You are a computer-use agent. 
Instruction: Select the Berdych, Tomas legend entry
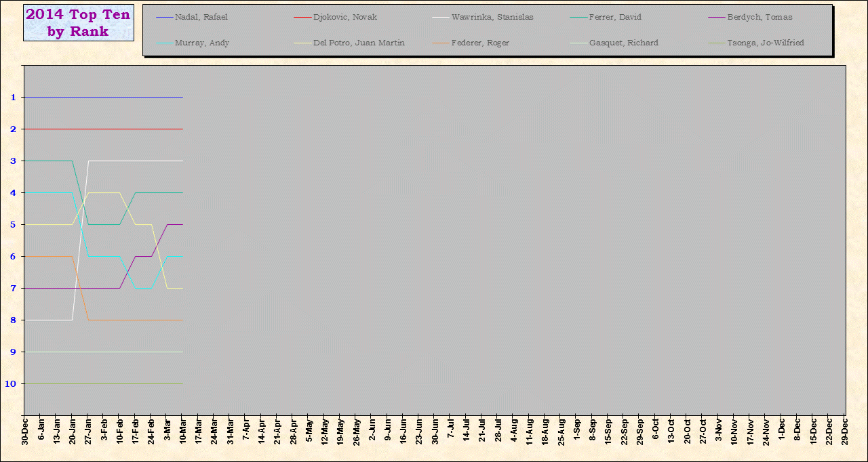[759, 17]
